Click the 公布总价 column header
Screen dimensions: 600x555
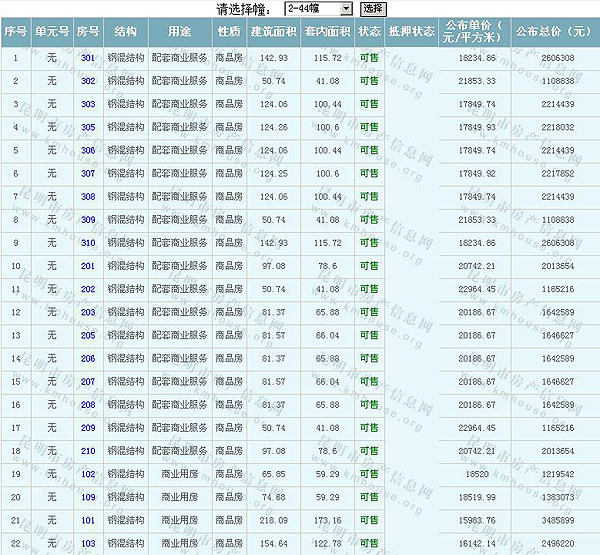553,32
